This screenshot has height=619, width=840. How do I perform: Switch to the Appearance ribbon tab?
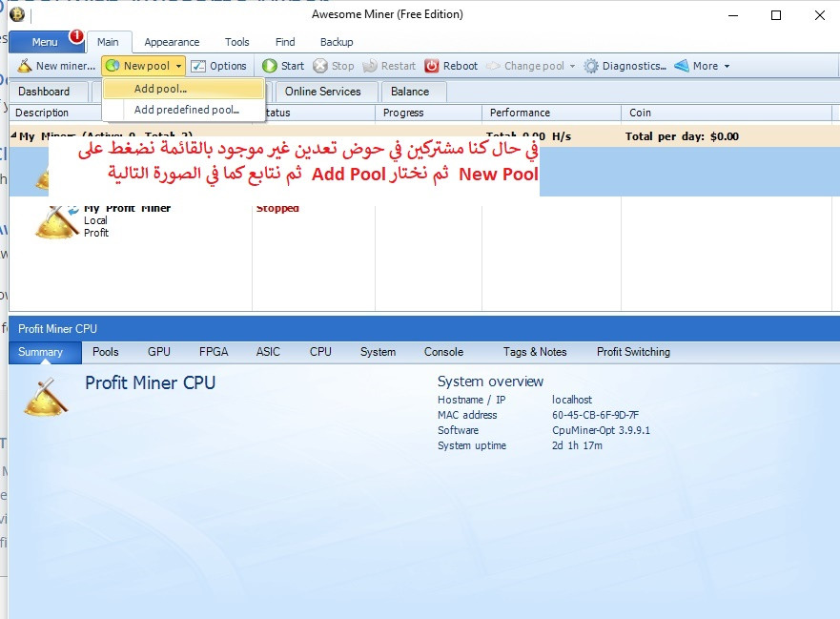172,42
